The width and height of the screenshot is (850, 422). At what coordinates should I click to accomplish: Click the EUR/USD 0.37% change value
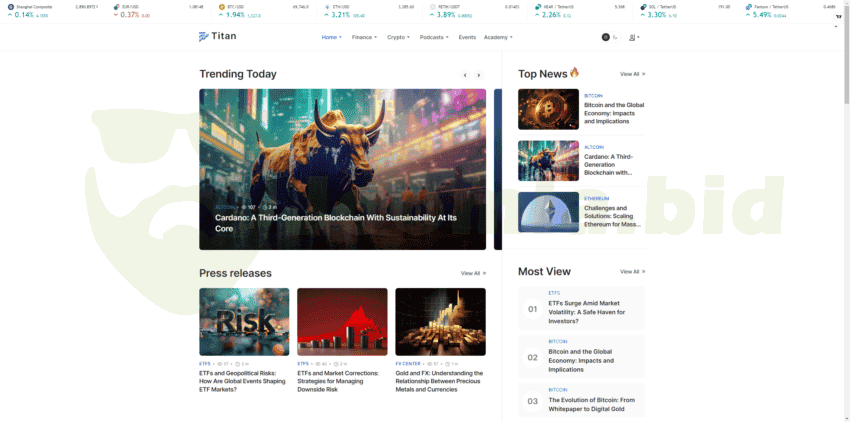(130, 15)
